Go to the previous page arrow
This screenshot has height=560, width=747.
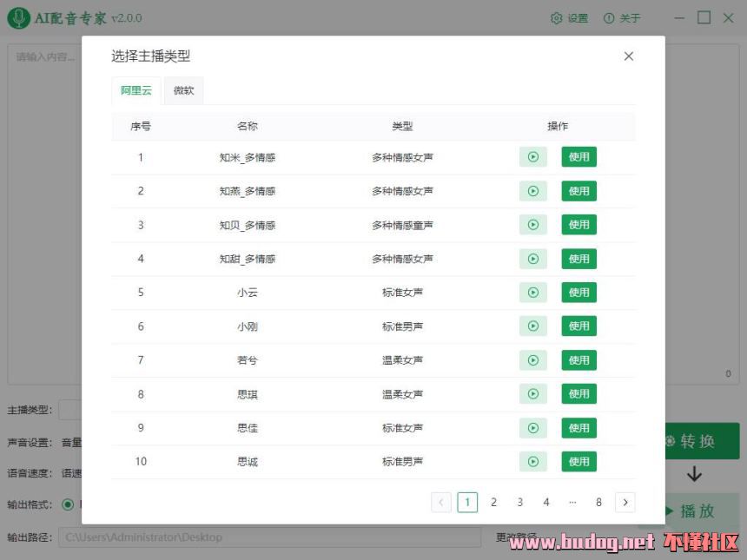coord(440,503)
